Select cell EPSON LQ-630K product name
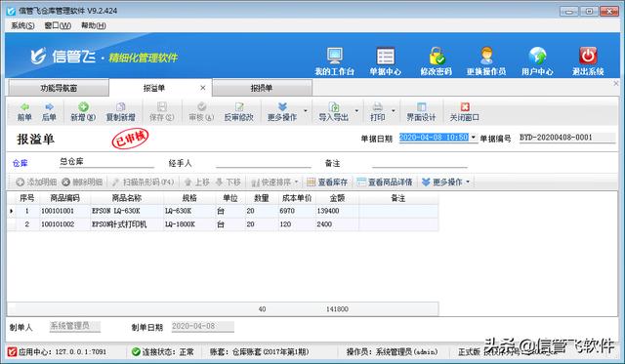The width and height of the screenshot is (625, 364). [x=127, y=211]
